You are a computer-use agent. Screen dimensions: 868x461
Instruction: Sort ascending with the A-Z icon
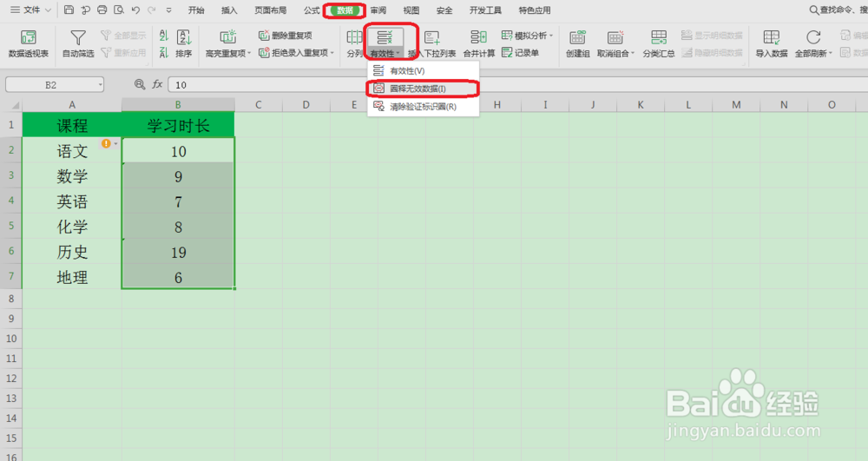point(164,36)
